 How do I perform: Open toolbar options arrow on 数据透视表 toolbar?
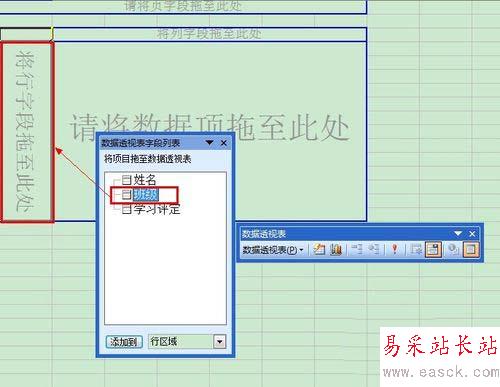click(458, 233)
